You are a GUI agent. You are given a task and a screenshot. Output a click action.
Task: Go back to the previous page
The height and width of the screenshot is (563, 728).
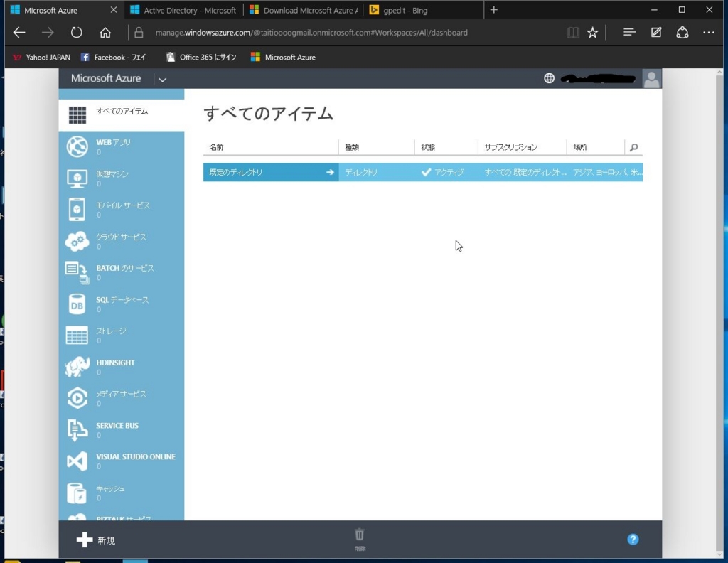tap(19, 33)
